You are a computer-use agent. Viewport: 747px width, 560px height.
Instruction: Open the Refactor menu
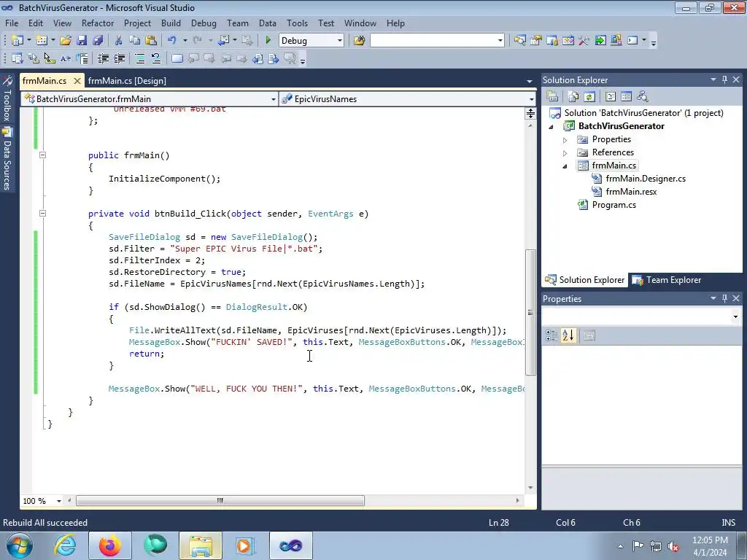point(98,23)
